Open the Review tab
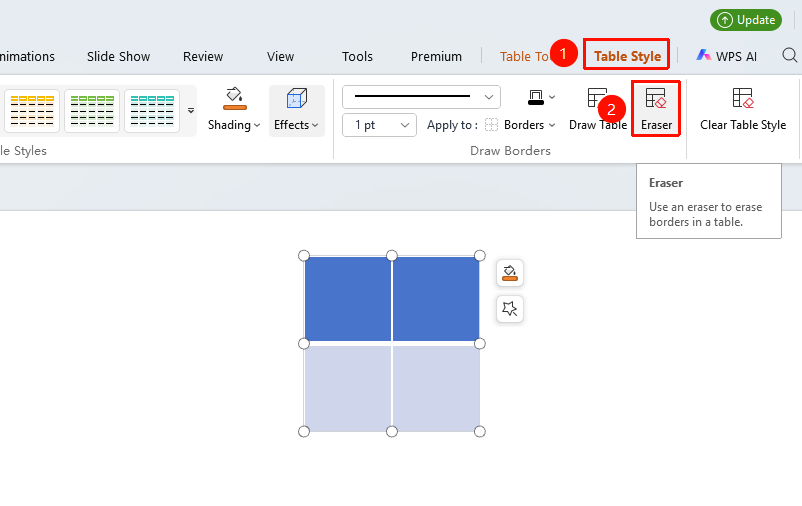Viewport: 802px width, 506px height. pos(203,56)
